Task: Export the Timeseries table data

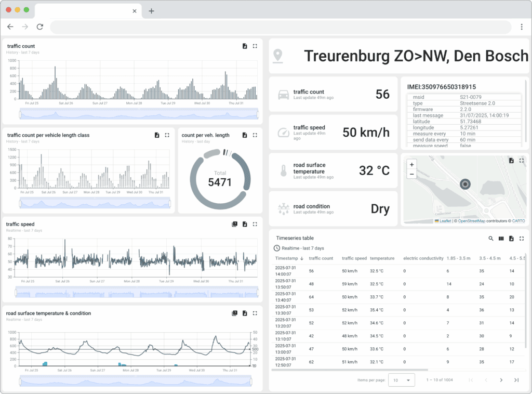Action: [511, 239]
